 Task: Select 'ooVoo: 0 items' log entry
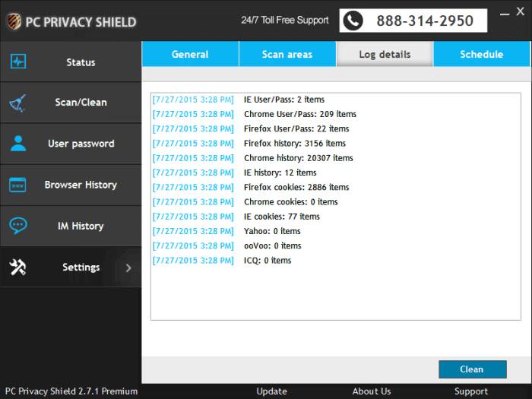(x=272, y=245)
